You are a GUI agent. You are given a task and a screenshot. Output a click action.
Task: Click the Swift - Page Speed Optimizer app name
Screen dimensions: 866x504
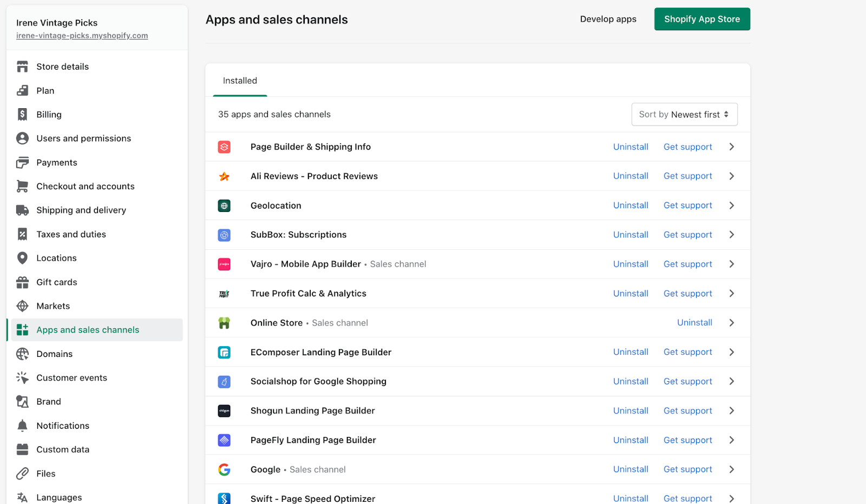(x=313, y=499)
